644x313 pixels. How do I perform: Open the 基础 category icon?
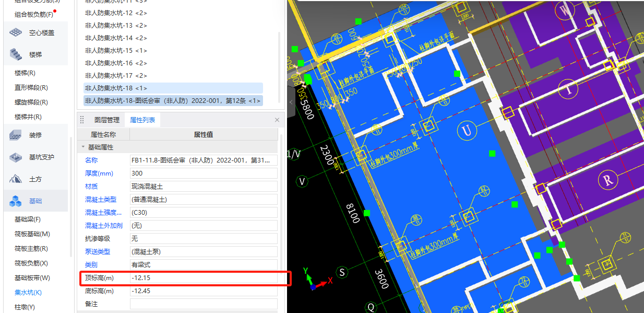click(x=15, y=201)
